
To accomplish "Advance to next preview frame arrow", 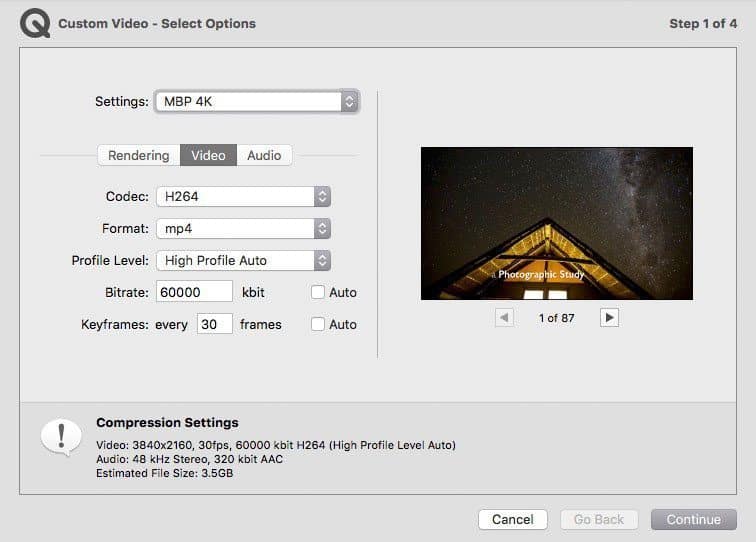I will click(x=609, y=317).
